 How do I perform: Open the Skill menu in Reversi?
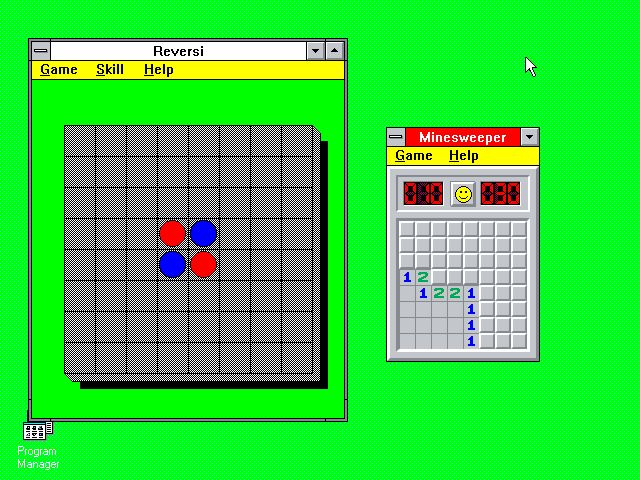tap(110, 70)
